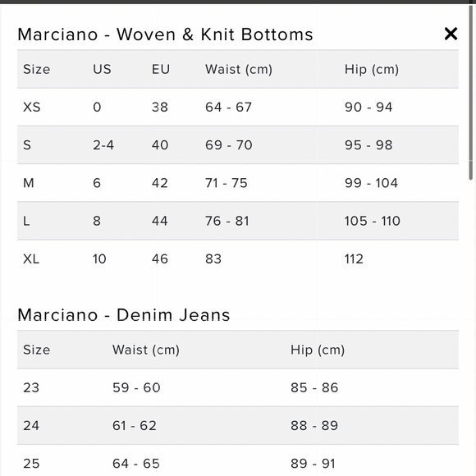Click denim size 25 hip value 89 - 91
Viewport: 476px width, 476px height.
[x=313, y=464]
